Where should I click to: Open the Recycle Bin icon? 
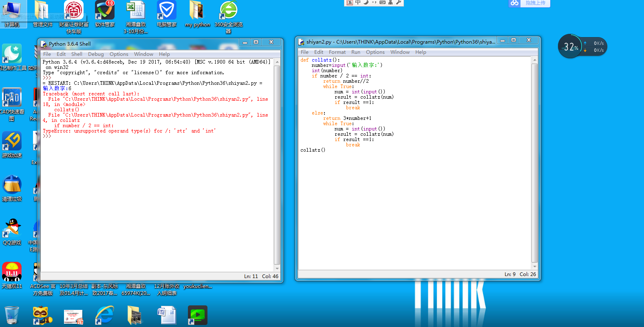[x=12, y=315]
